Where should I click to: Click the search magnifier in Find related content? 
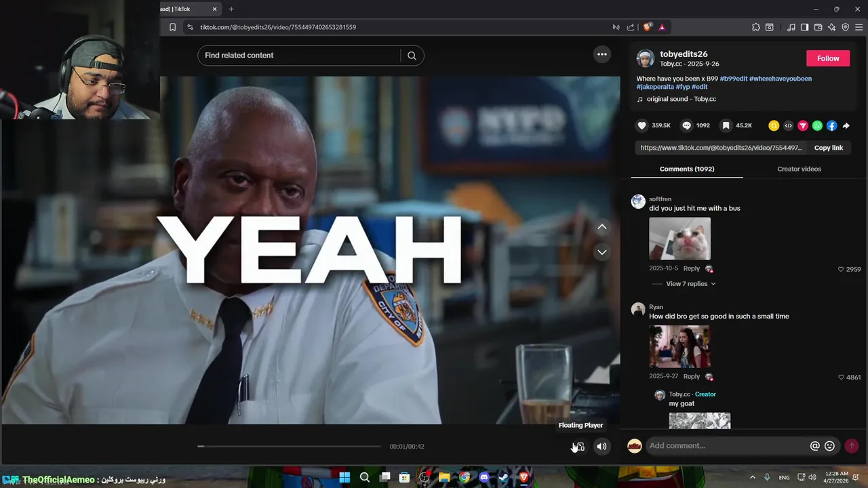(412, 56)
